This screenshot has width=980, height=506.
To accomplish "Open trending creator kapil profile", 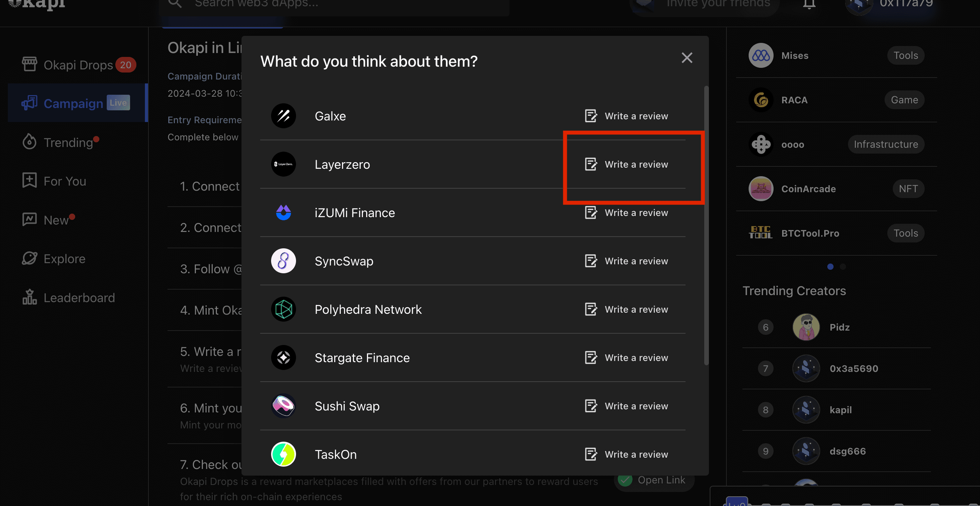I will point(837,410).
